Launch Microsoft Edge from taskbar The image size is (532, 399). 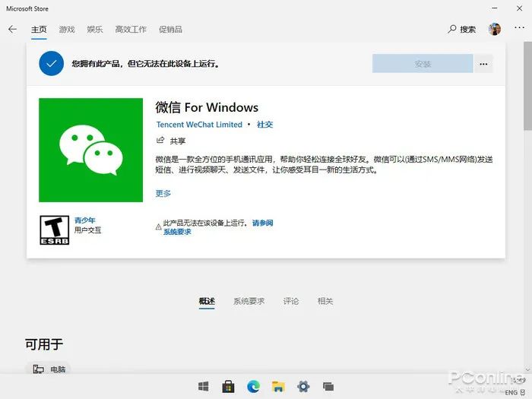[253, 386]
